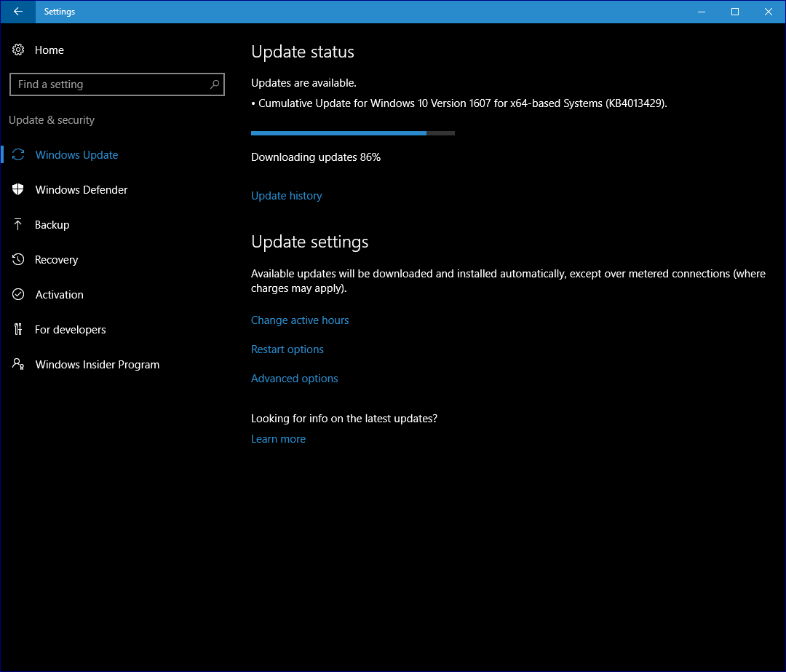Go to Advanced options
The height and width of the screenshot is (672, 786).
[x=294, y=379]
